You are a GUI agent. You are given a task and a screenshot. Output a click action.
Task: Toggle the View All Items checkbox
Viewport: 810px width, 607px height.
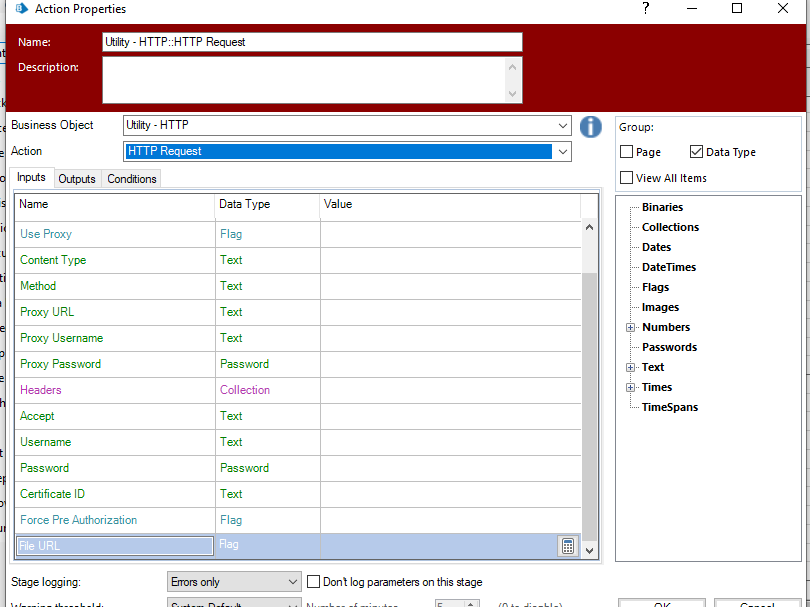(627, 178)
